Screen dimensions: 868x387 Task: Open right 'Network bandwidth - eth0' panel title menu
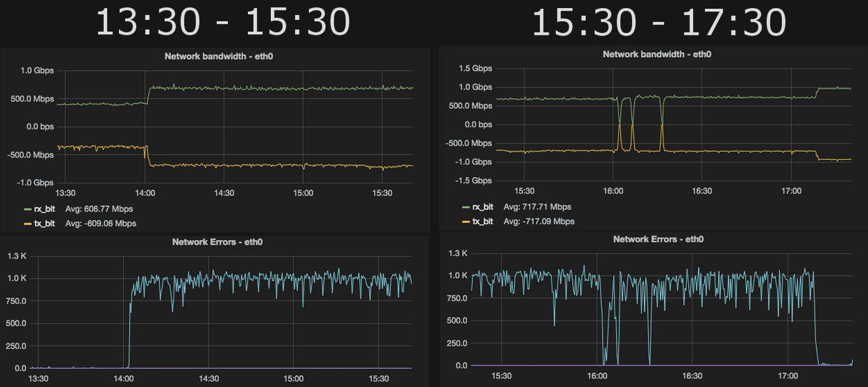657,54
